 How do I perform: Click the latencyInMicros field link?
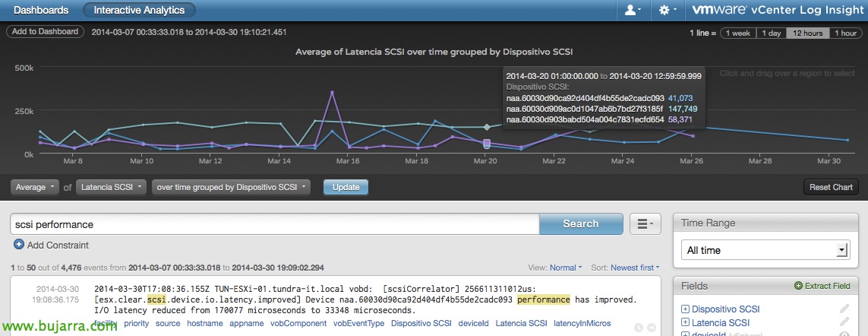[582, 323]
